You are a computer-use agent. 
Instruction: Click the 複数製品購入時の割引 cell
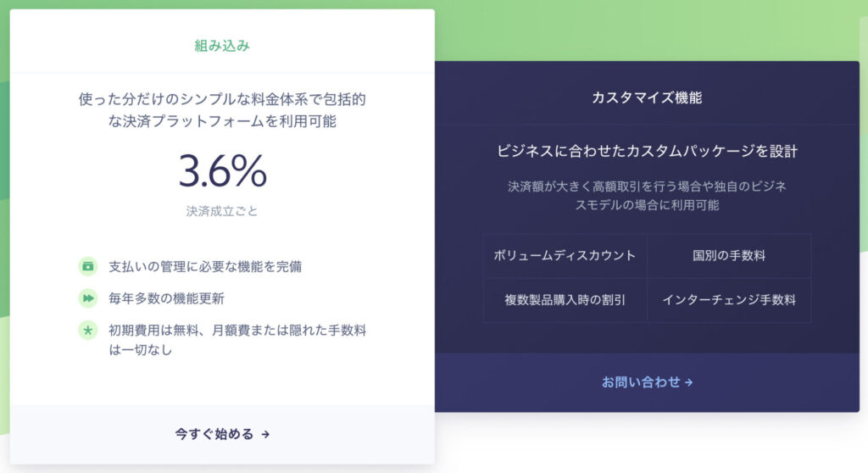pyautogui.click(x=565, y=299)
